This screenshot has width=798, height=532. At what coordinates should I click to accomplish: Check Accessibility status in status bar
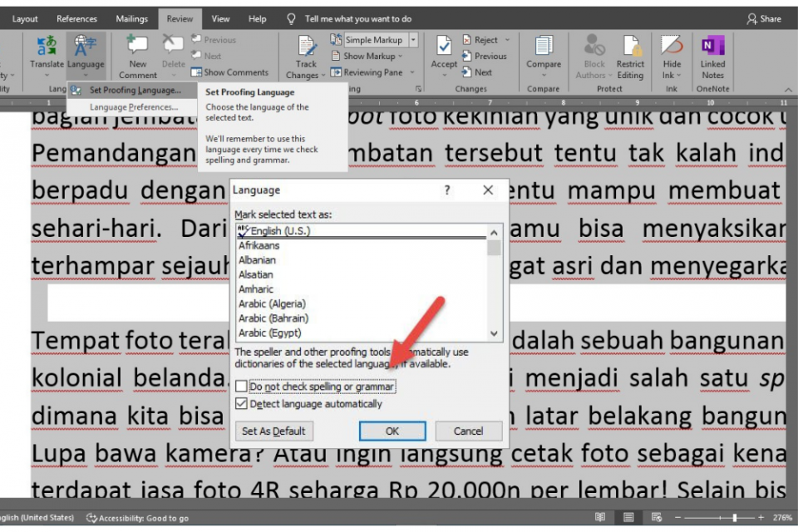(x=137, y=518)
